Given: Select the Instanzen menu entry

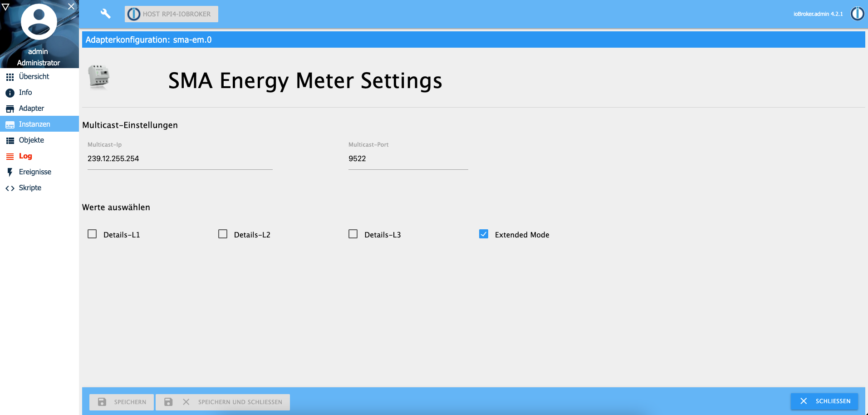Looking at the screenshot, I should (39, 124).
